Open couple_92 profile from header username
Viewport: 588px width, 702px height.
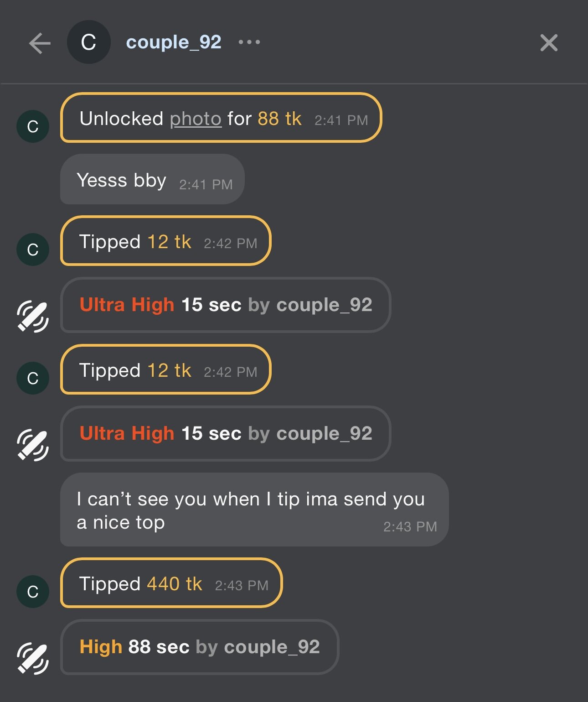pyautogui.click(x=173, y=42)
